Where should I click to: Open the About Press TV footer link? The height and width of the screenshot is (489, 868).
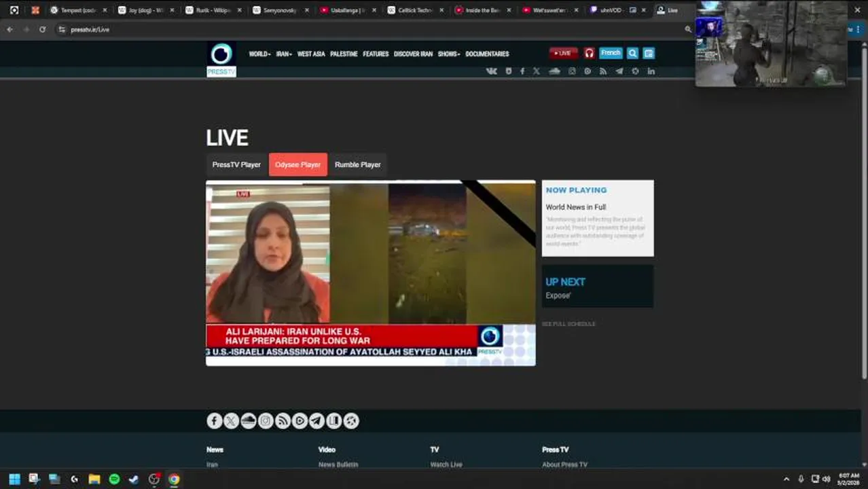click(564, 465)
